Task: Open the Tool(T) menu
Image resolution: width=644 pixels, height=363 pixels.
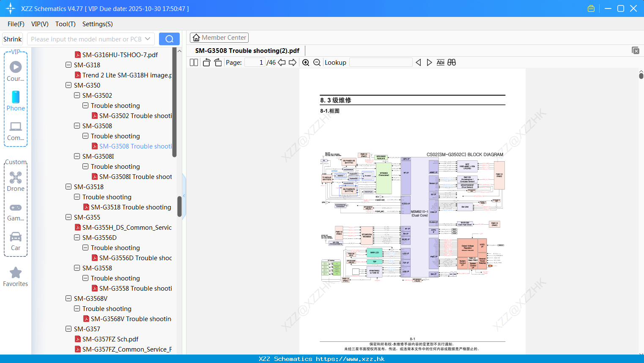Action: 66,24
